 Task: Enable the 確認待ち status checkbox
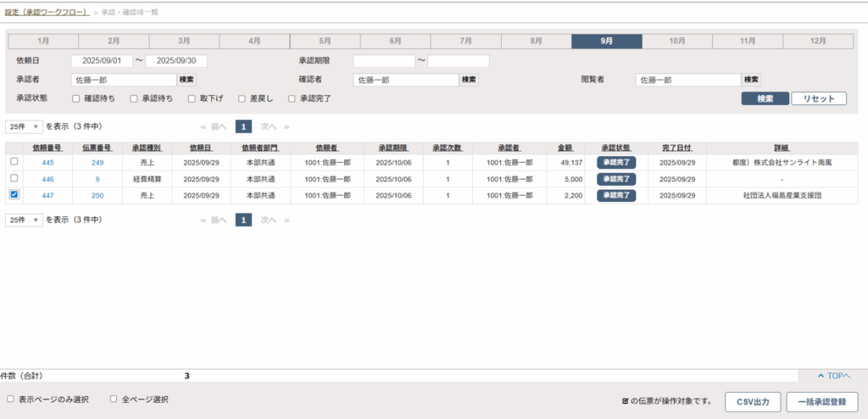point(76,98)
